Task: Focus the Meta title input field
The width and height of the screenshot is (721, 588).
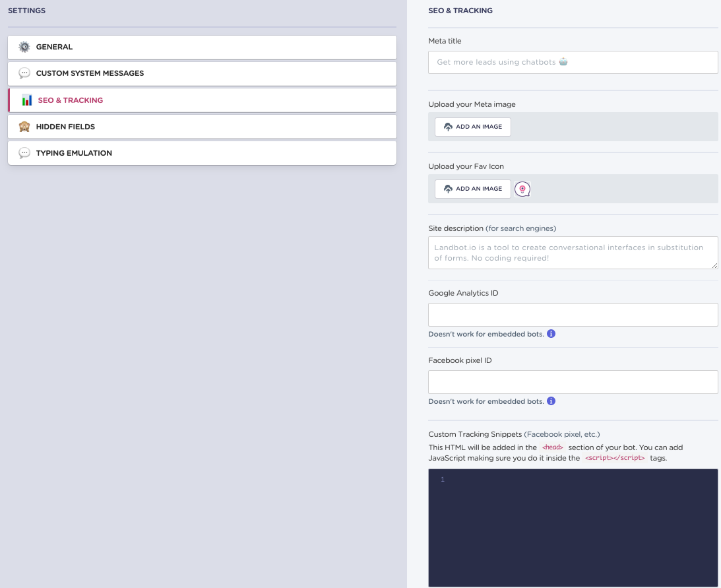Action: [573, 62]
